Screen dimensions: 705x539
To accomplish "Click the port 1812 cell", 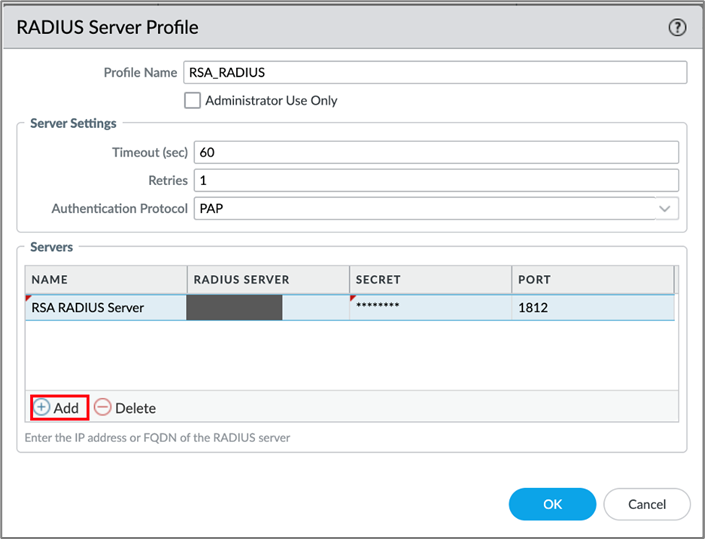I will [x=592, y=308].
